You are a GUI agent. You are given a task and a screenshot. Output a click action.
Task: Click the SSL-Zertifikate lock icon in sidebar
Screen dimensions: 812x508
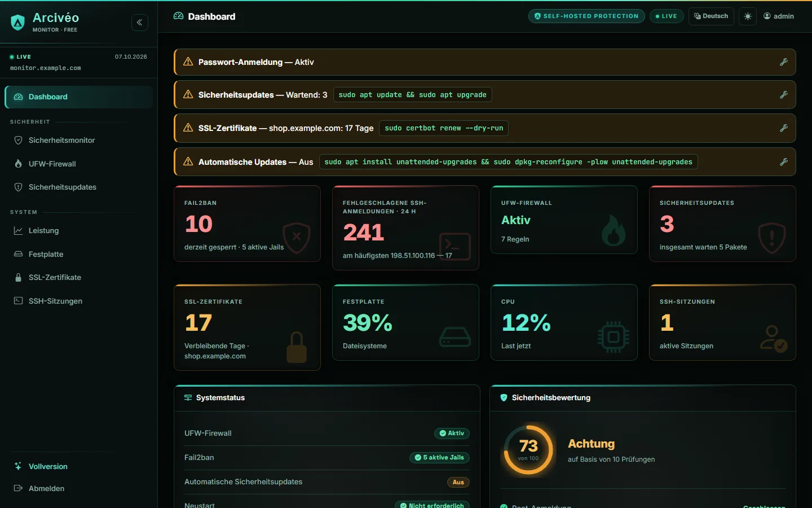coord(18,278)
